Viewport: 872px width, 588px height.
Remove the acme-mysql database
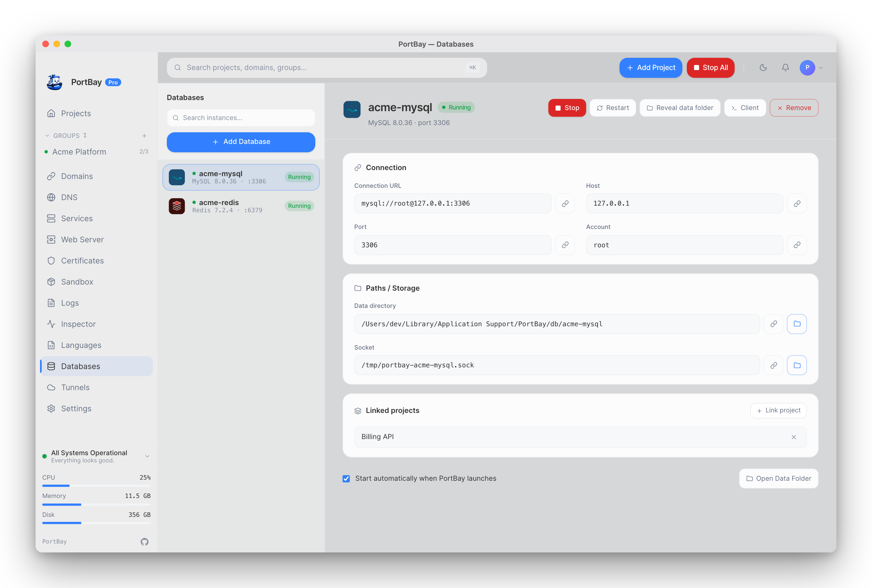pyautogui.click(x=794, y=108)
